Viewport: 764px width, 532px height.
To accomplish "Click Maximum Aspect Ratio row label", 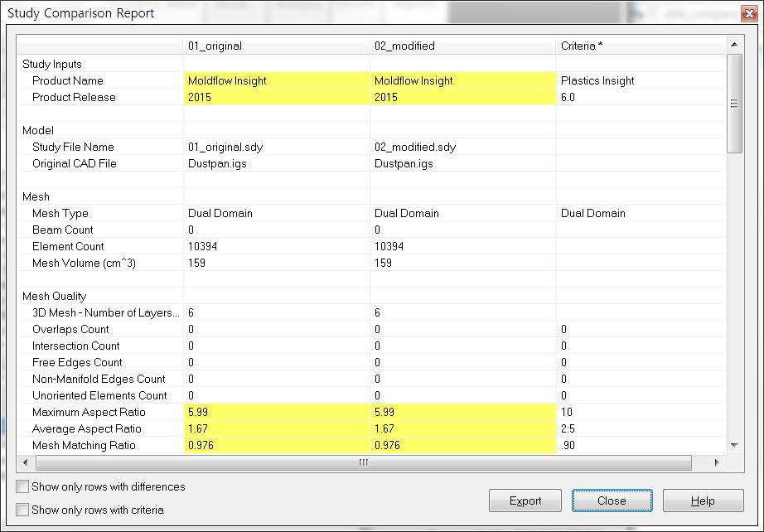I will (x=89, y=412).
